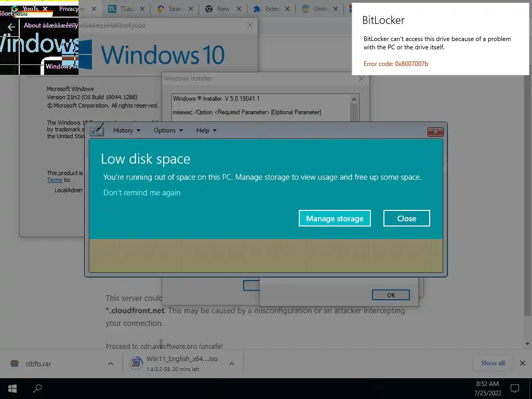Close the downloads bar
532x399 pixels.
pyautogui.click(x=523, y=363)
